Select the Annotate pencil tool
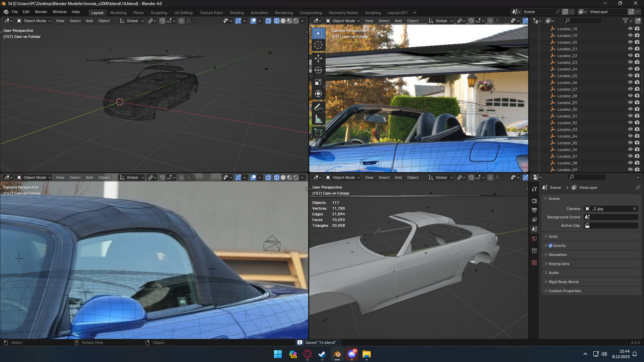The width and height of the screenshot is (644, 362). click(x=318, y=107)
